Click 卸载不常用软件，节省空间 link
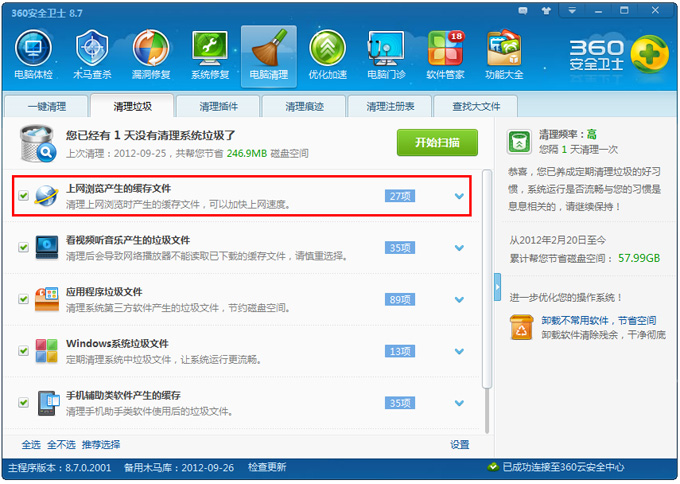The image size is (680, 484). (x=598, y=320)
